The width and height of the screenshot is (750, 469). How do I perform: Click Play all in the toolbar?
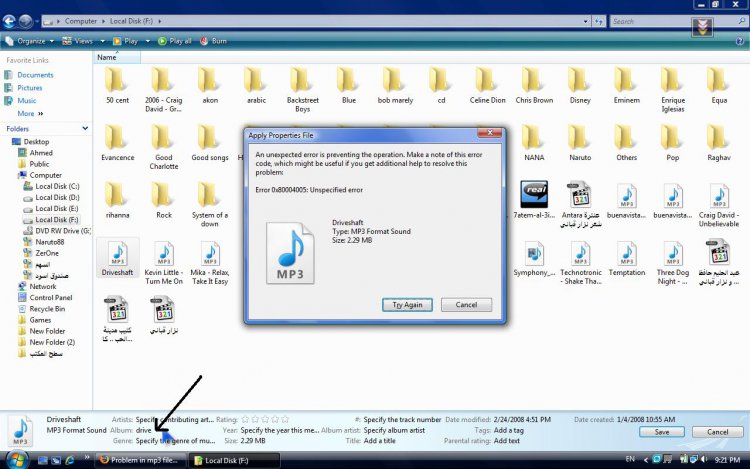pos(175,41)
